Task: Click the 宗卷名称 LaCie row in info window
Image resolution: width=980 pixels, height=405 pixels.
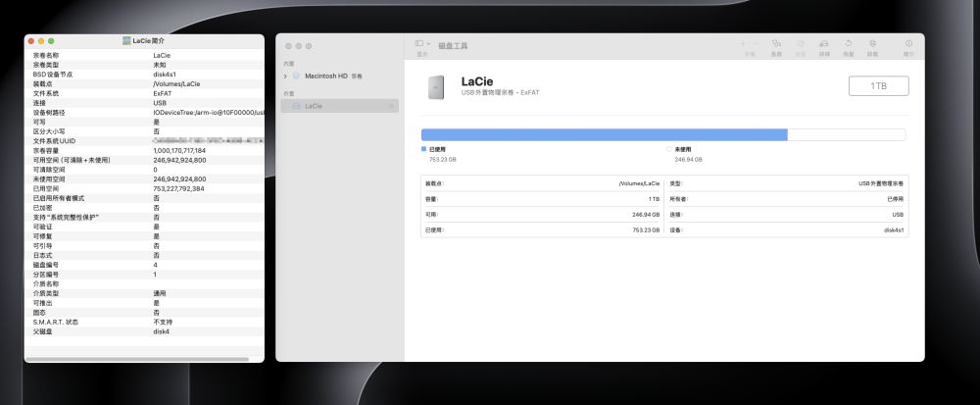Action: [x=144, y=56]
